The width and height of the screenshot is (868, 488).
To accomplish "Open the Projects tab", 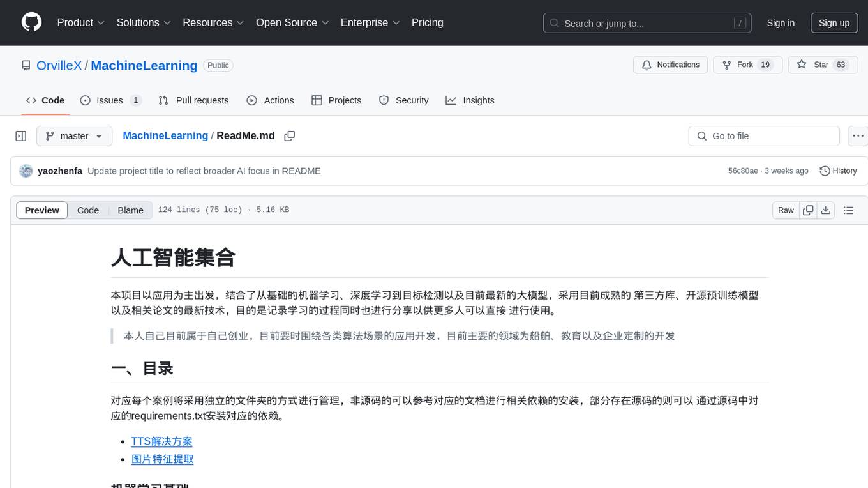I will [336, 100].
